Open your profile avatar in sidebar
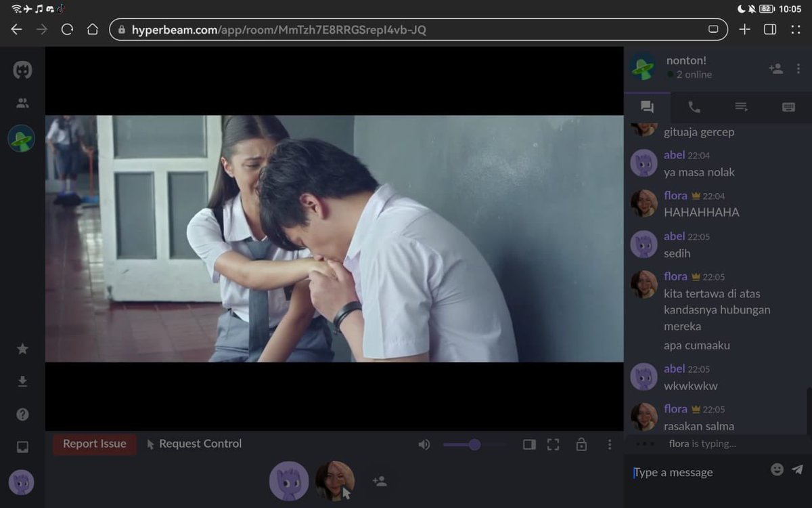 pos(22,482)
